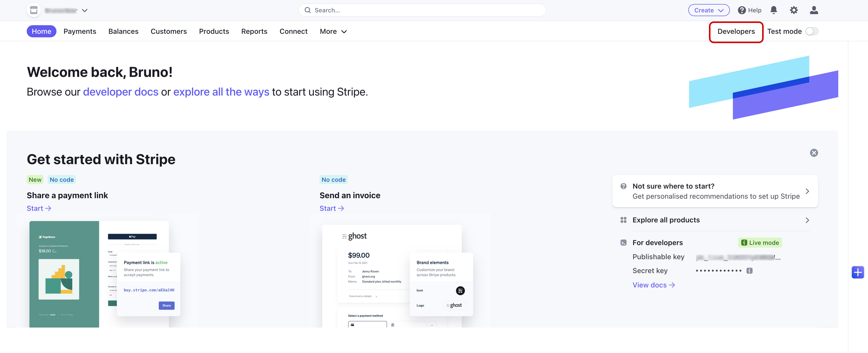Open the Create dropdown button
868x353 pixels.
point(709,10)
